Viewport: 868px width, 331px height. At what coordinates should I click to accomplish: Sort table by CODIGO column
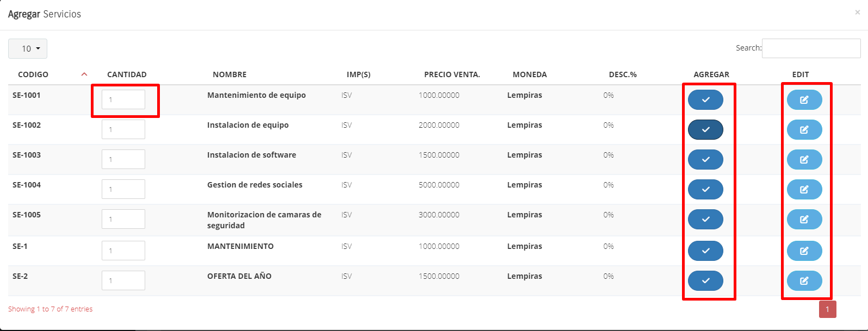pos(33,74)
